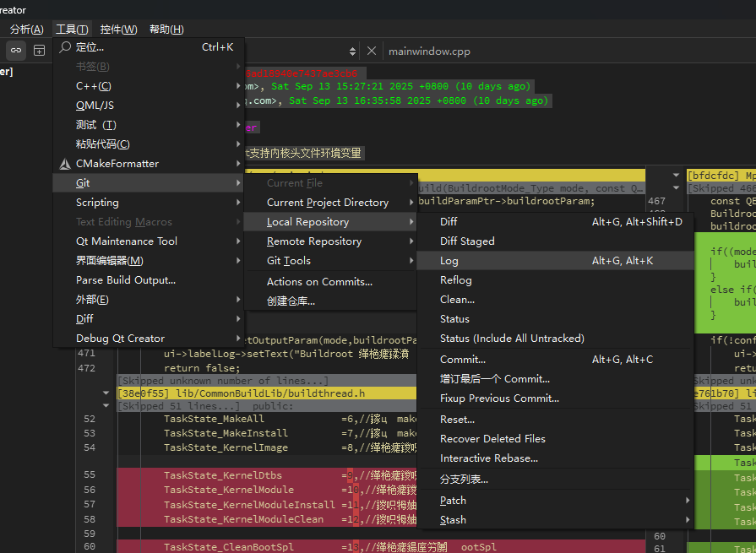Click the magnifier icon beside 定位

click(65, 47)
